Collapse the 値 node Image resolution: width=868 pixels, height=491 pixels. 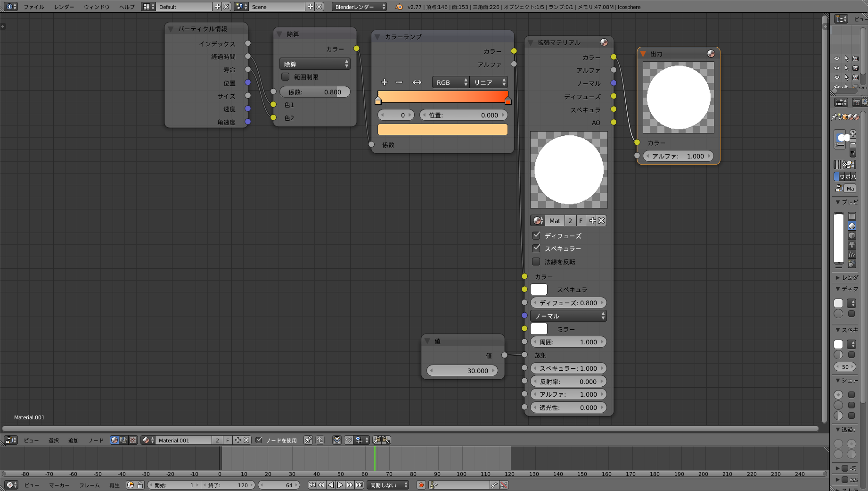[427, 341]
